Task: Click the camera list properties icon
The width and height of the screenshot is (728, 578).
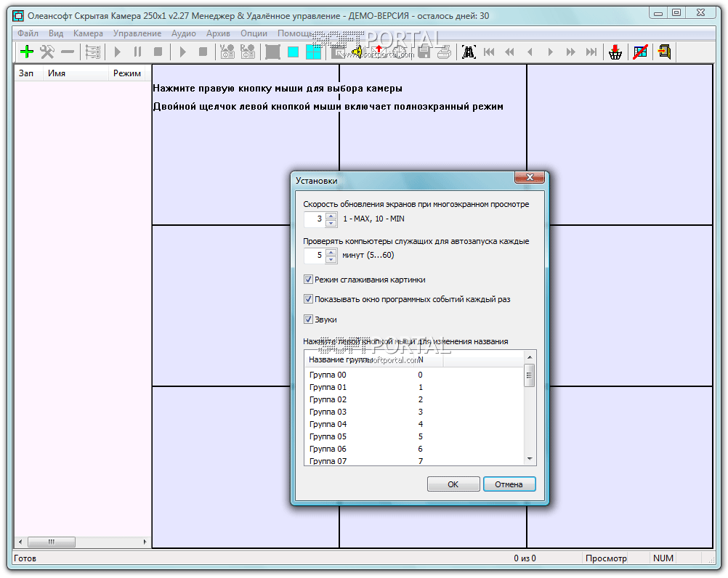Action: tap(92, 52)
